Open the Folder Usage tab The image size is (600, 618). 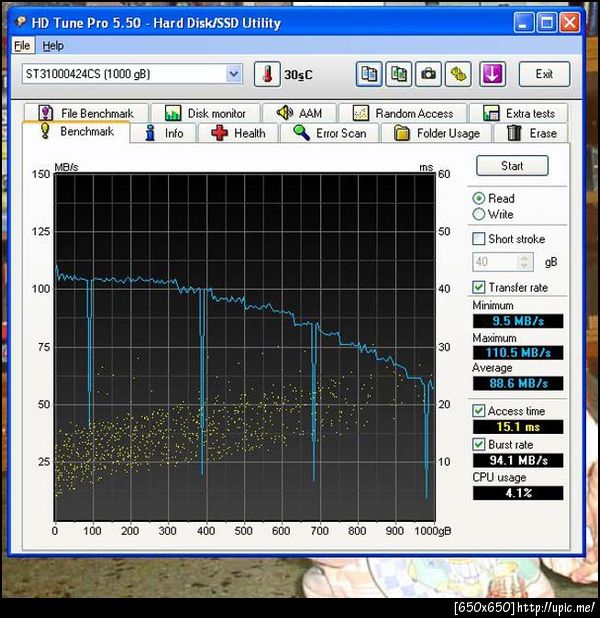(x=437, y=133)
